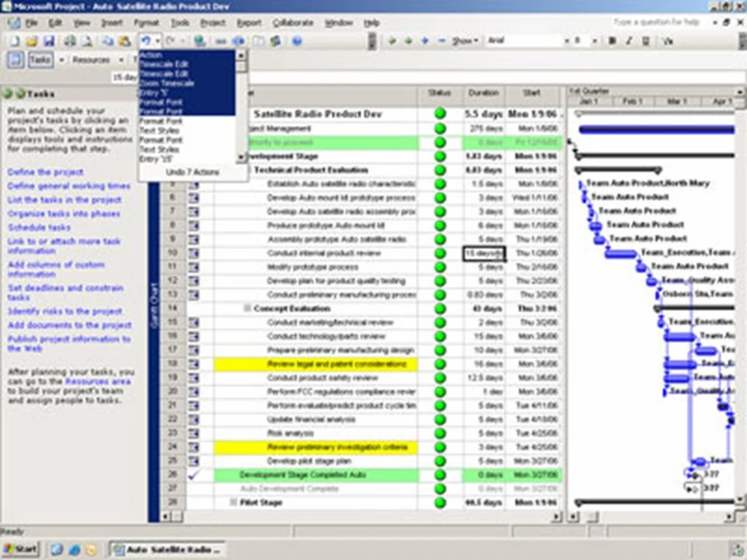Open the font size dropdown
Viewport: 747px width, 560px height.
click(x=594, y=41)
